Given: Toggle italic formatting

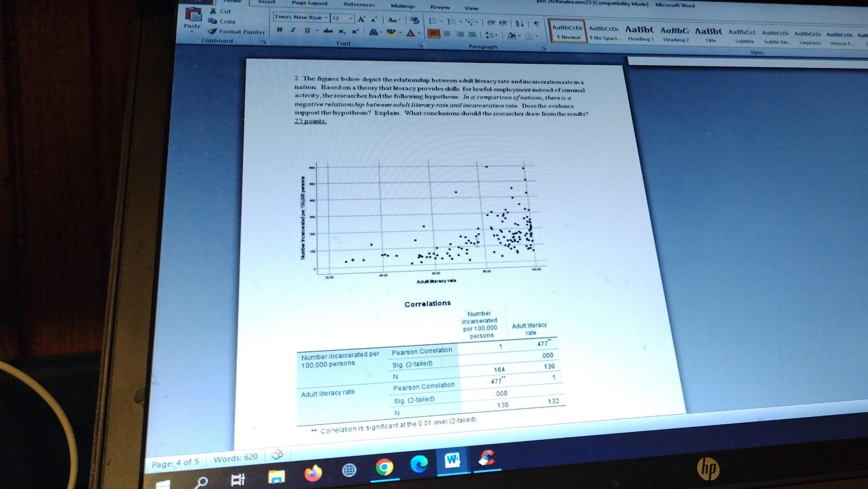Looking at the screenshot, I should (292, 29).
